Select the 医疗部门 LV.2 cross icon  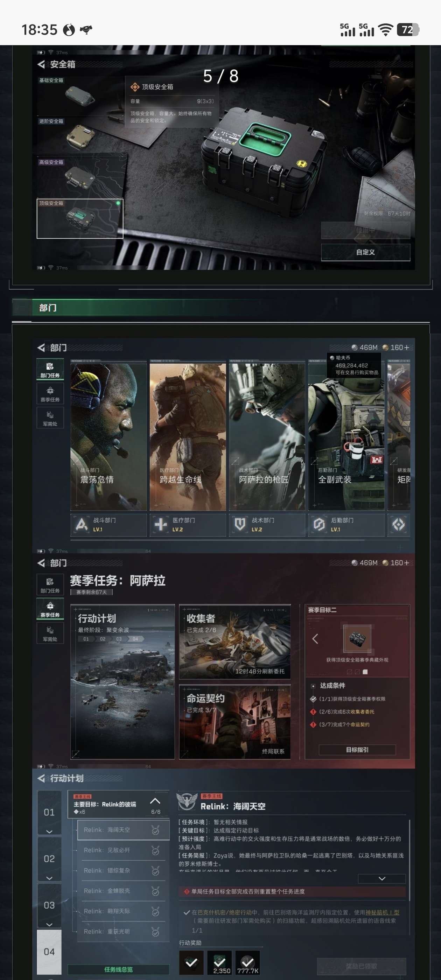coord(161,525)
